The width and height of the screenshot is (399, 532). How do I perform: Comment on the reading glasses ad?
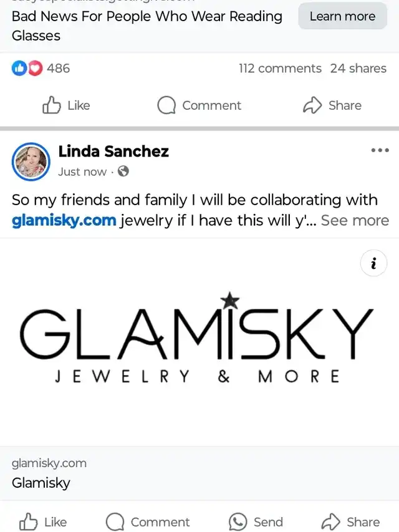point(199,105)
